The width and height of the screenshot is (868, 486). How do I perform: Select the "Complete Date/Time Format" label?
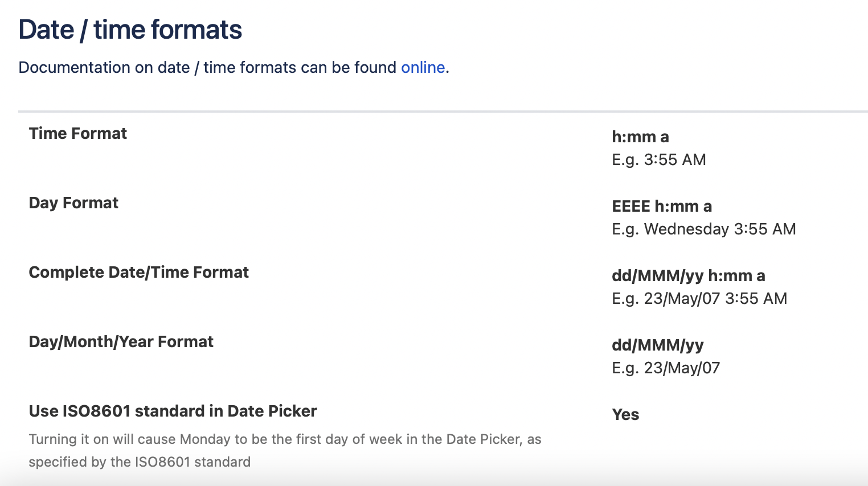click(x=138, y=272)
